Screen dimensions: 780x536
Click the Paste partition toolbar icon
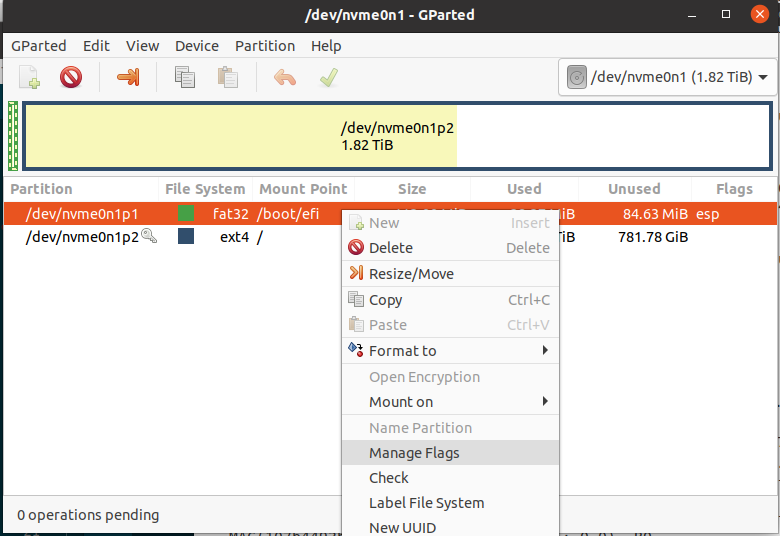[228, 77]
